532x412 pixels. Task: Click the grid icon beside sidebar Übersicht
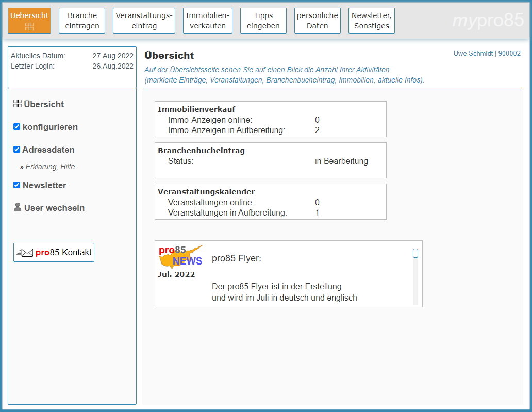point(18,104)
